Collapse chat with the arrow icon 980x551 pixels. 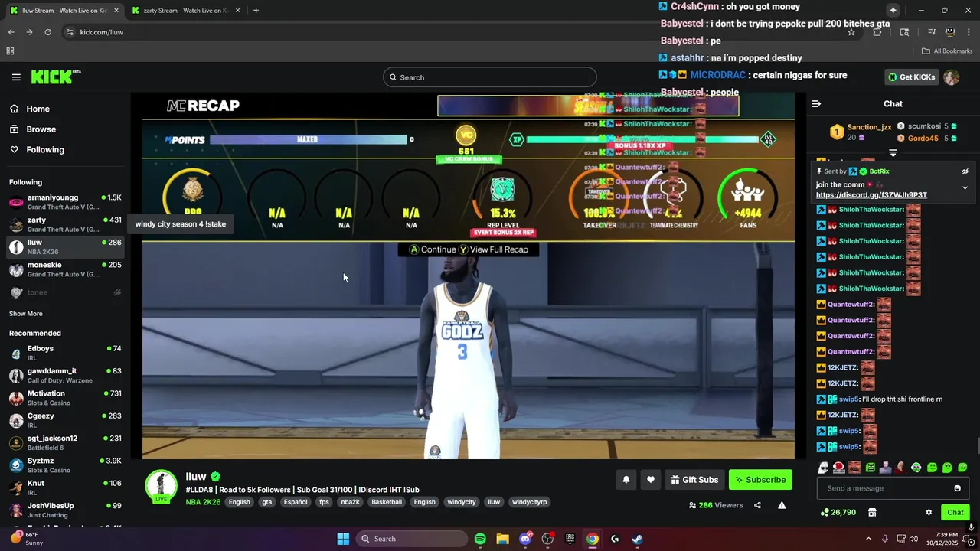point(816,104)
